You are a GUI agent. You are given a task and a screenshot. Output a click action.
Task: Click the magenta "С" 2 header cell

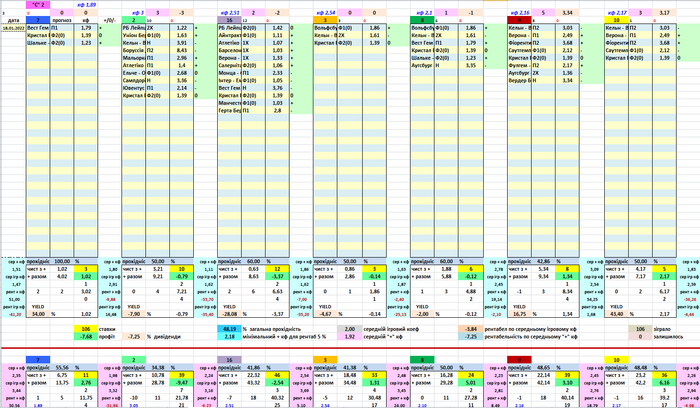click(x=38, y=5)
